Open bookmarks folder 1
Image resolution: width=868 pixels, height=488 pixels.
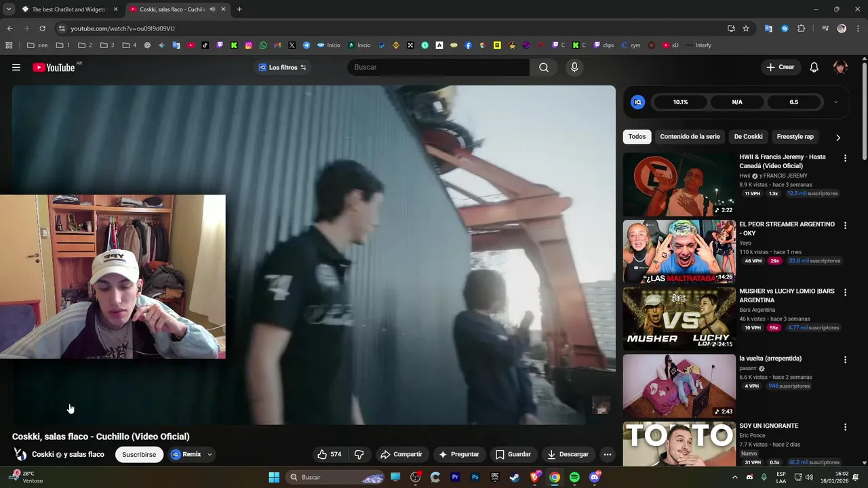click(x=63, y=45)
